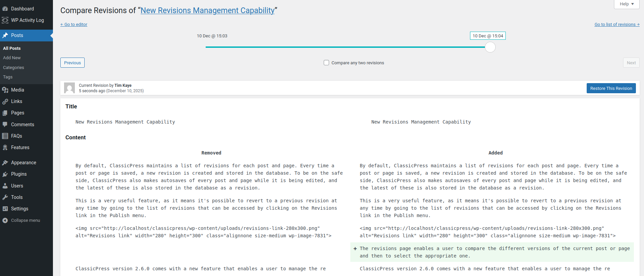644x276 pixels.
Task: Go to previous revision button
Action: pos(72,63)
